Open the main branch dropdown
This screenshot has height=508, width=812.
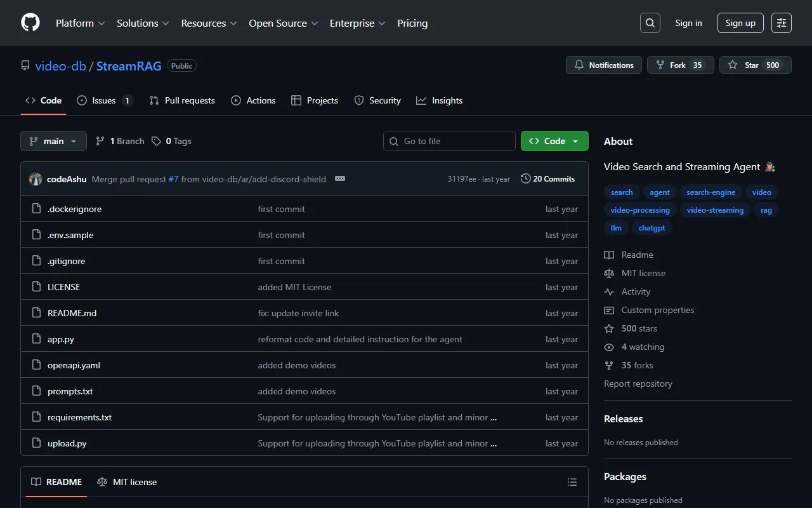point(53,141)
